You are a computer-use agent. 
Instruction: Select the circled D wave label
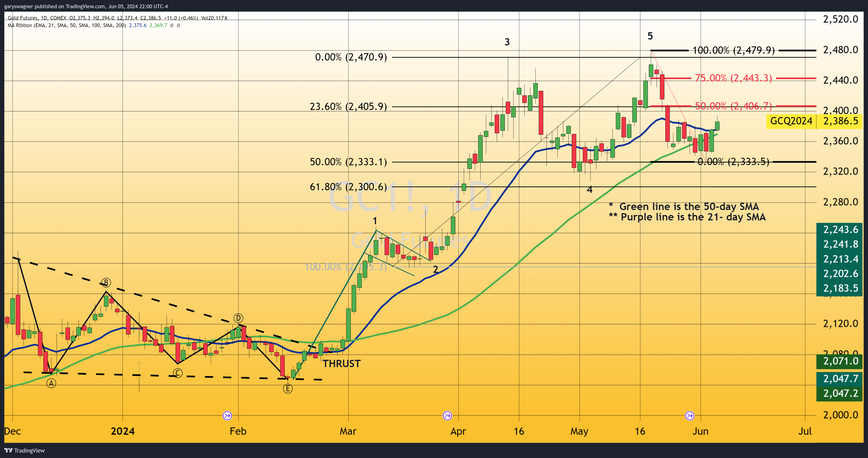[x=238, y=318]
